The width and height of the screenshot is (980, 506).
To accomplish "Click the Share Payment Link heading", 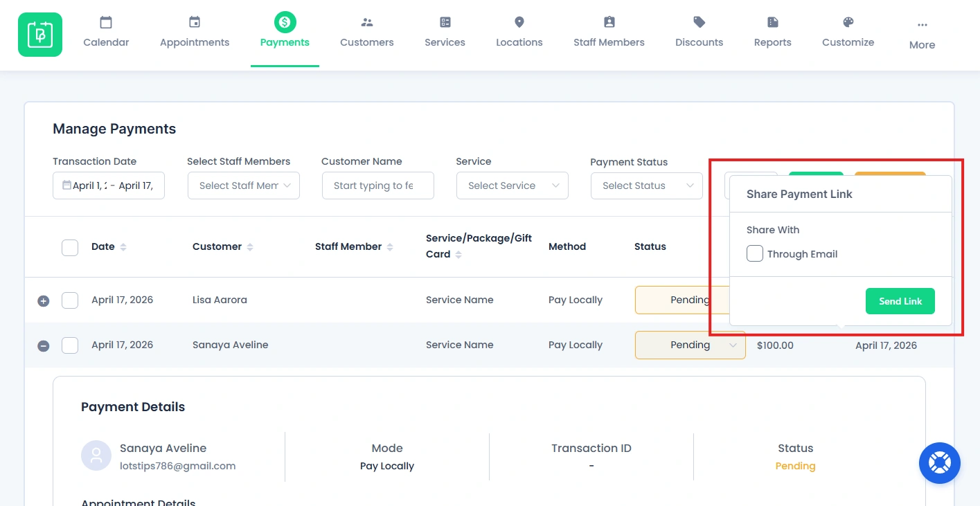I will coord(799,194).
